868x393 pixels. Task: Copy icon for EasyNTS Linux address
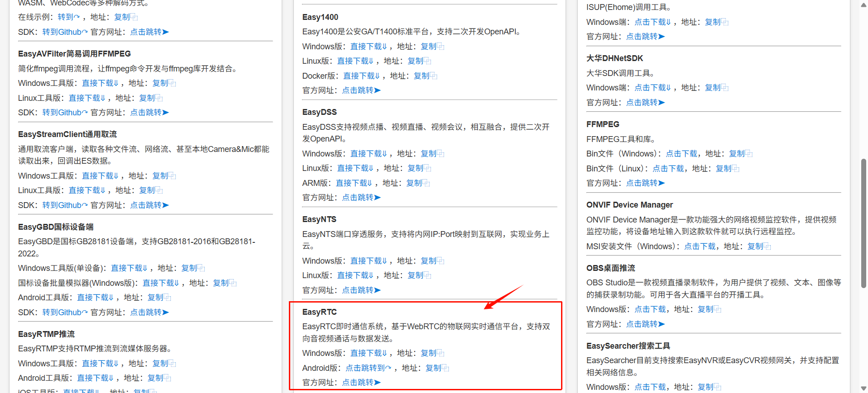click(x=427, y=275)
